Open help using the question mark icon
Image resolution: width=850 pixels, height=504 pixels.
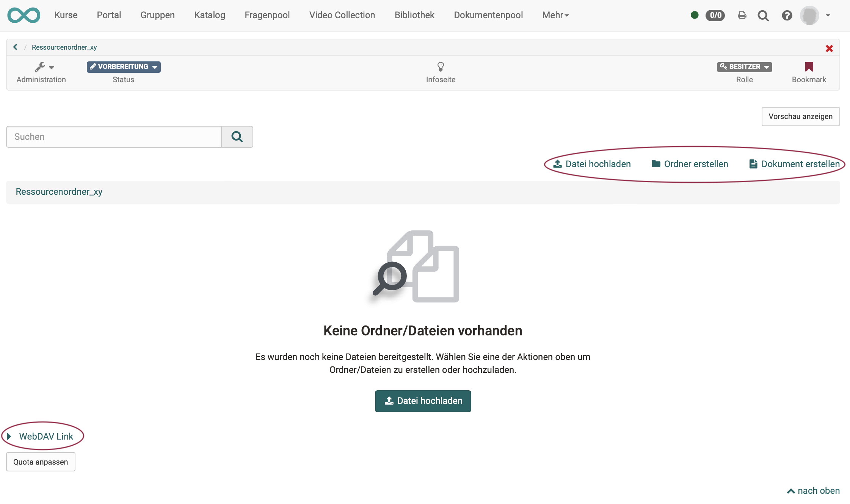click(x=787, y=16)
